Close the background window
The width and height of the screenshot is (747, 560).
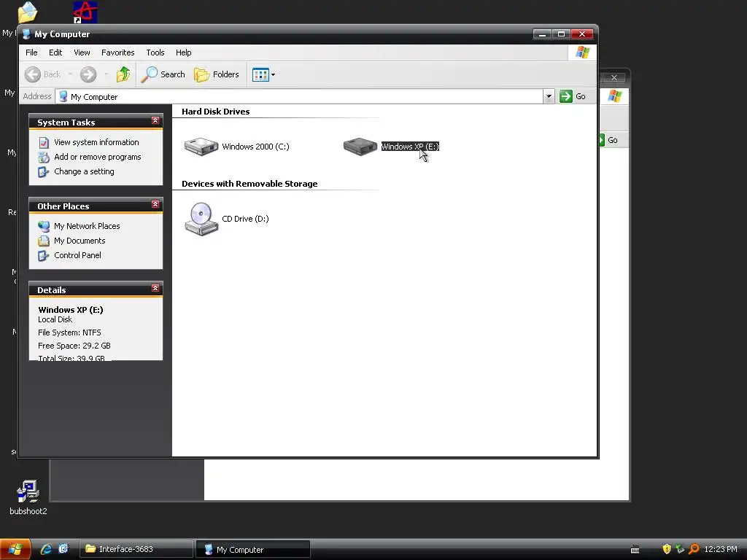pyautogui.click(x=614, y=77)
